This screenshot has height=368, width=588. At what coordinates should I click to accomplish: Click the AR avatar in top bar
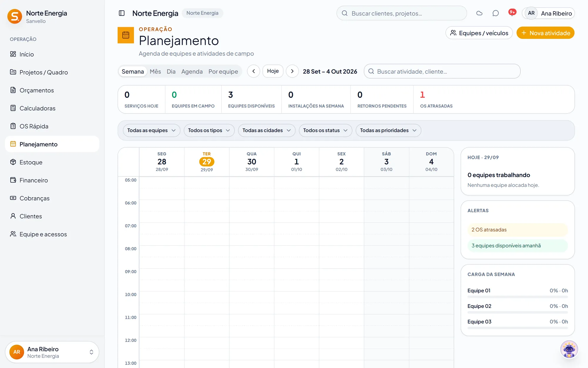click(531, 13)
